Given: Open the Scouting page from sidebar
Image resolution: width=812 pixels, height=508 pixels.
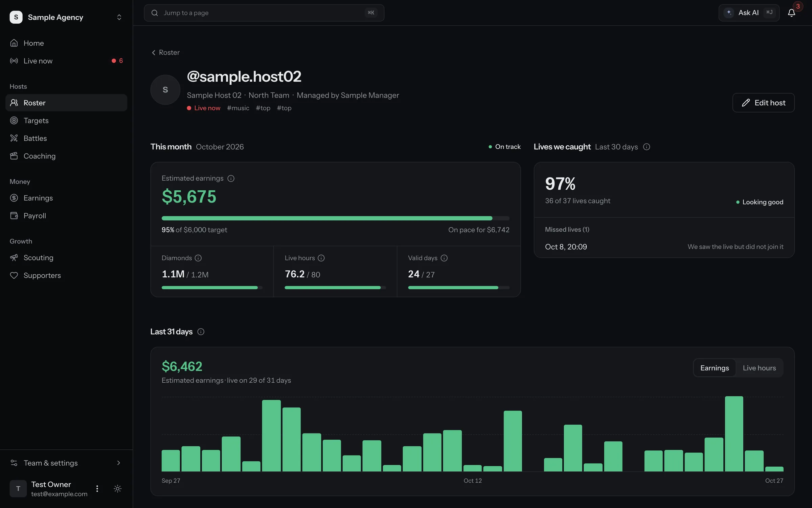Looking at the screenshot, I should [x=66, y=258].
